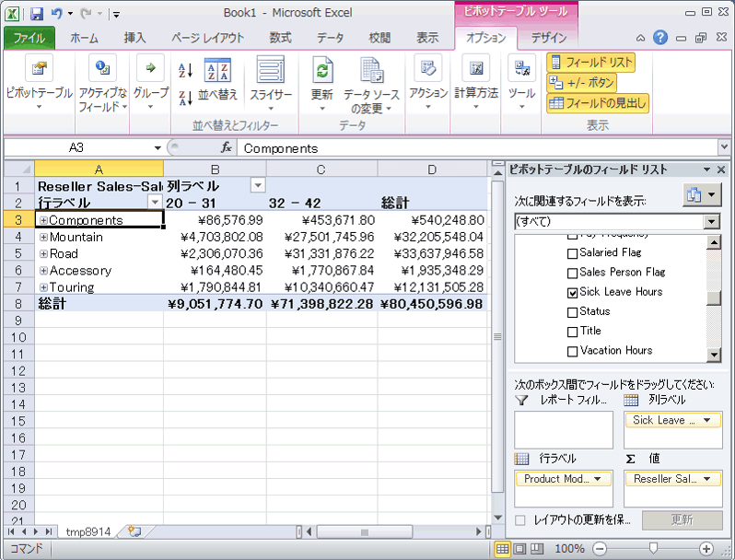735x560 pixels.
Task: Open the 行ラベル filter dropdown
Action: (x=155, y=202)
